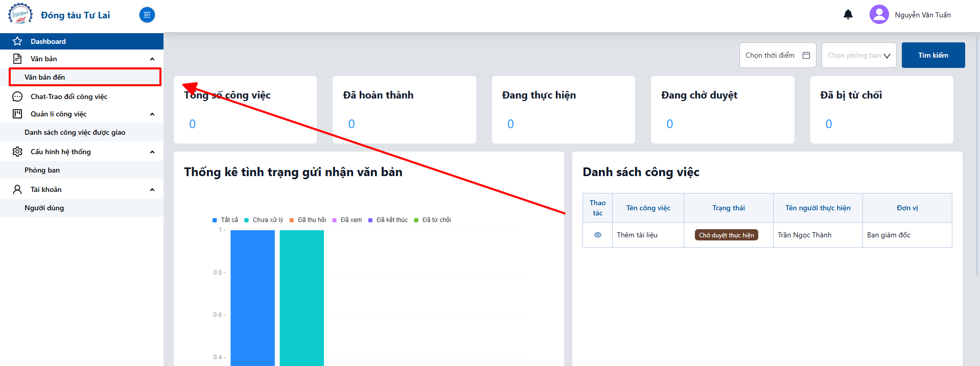Open the Người dùng menu item

pos(82,208)
